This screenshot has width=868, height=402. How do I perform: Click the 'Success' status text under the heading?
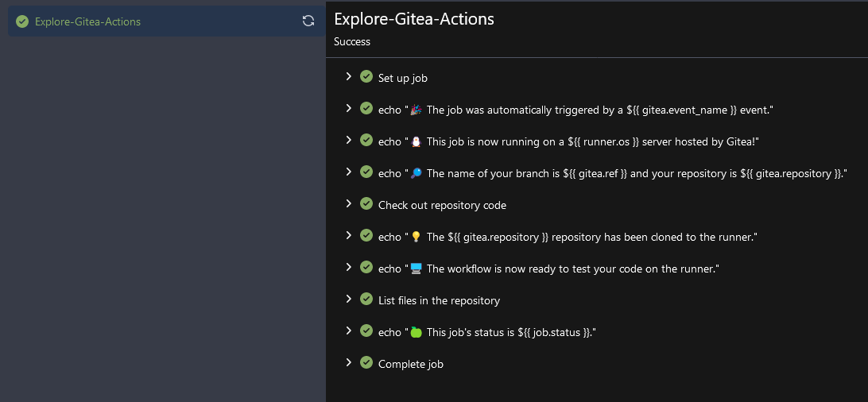click(x=352, y=41)
